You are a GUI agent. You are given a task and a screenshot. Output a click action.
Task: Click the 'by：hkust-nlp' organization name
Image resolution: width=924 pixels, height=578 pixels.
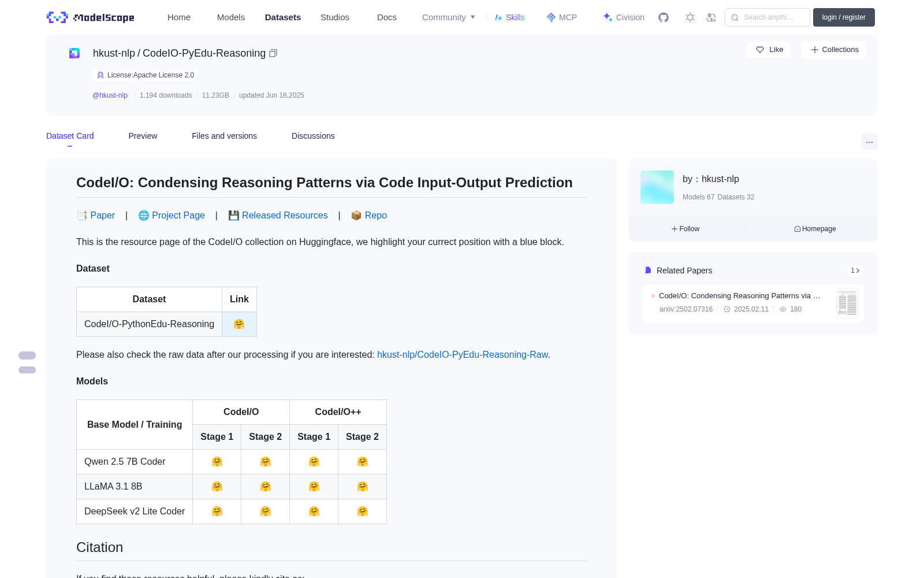[x=711, y=179]
